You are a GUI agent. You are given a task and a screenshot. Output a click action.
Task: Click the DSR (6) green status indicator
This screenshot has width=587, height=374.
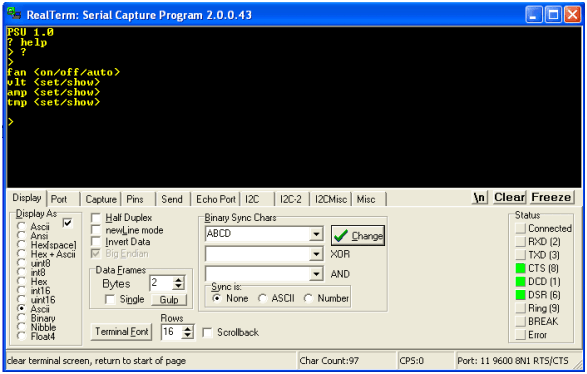point(520,295)
